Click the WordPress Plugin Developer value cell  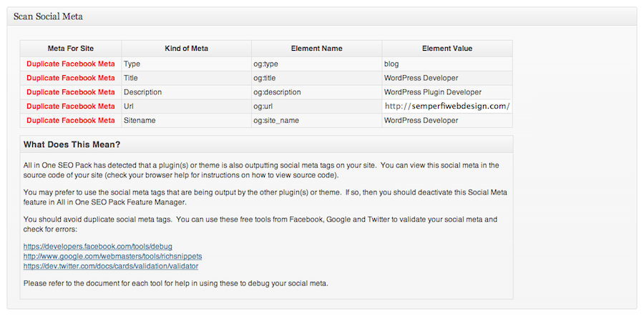tap(432, 92)
